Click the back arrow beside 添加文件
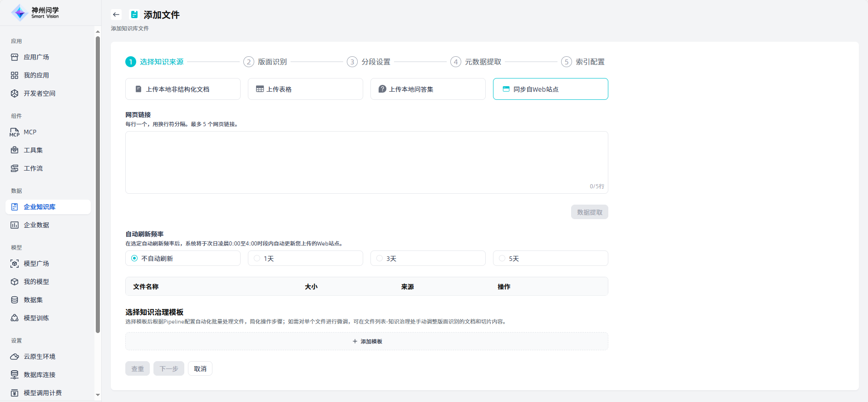 pyautogui.click(x=116, y=15)
